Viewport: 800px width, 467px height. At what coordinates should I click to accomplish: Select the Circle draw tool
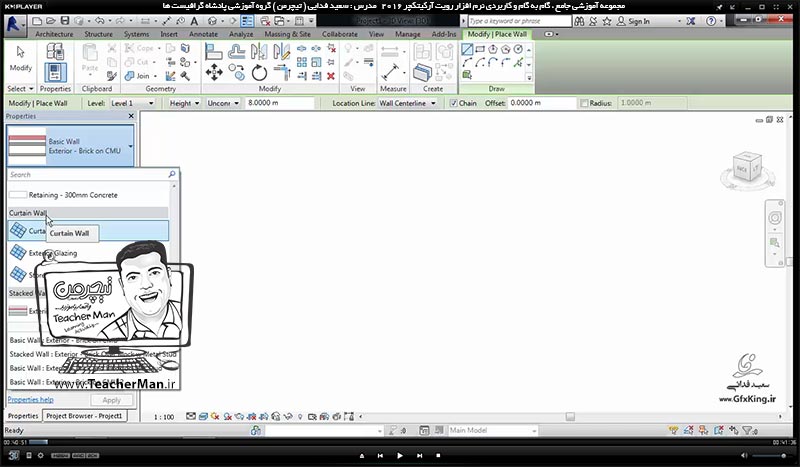coord(518,50)
